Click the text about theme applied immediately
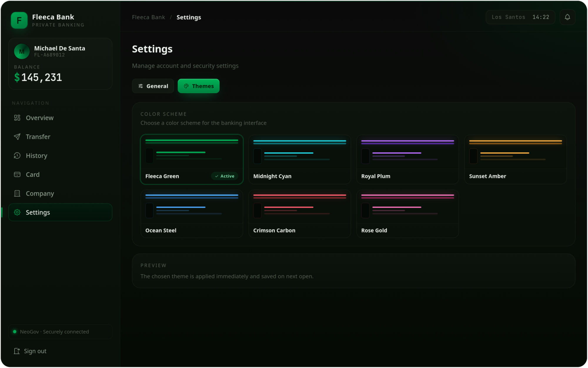 pyautogui.click(x=227, y=276)
